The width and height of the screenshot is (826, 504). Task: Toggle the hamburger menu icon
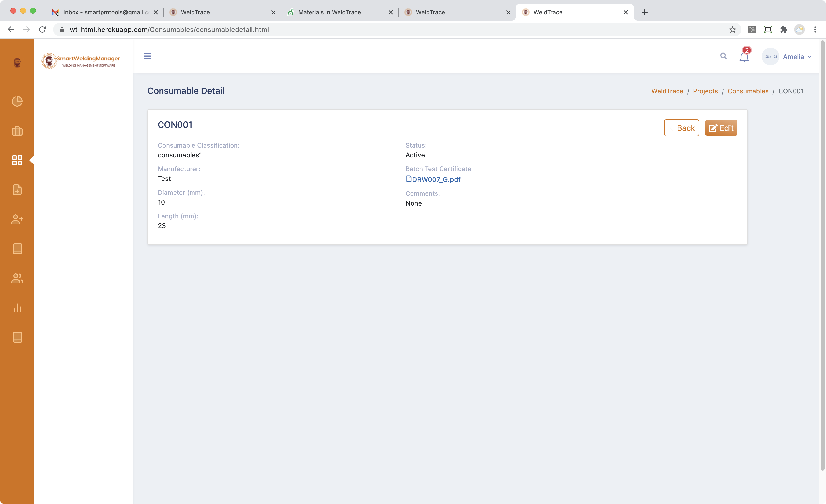[147, 56]
